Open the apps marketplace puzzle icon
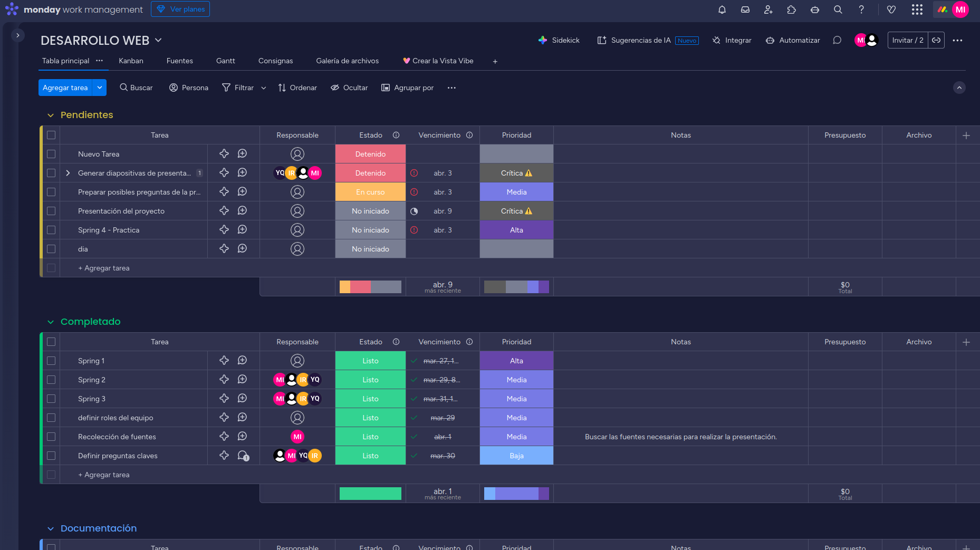Screen dimensions: 980x550 coord(791,9)
